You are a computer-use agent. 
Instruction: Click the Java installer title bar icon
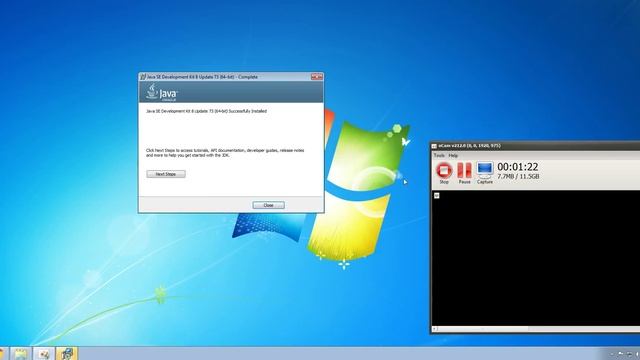[142, 76]
